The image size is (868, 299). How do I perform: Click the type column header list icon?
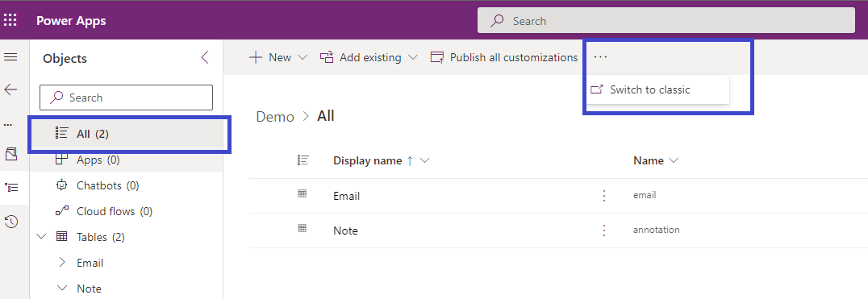(303, 160)
